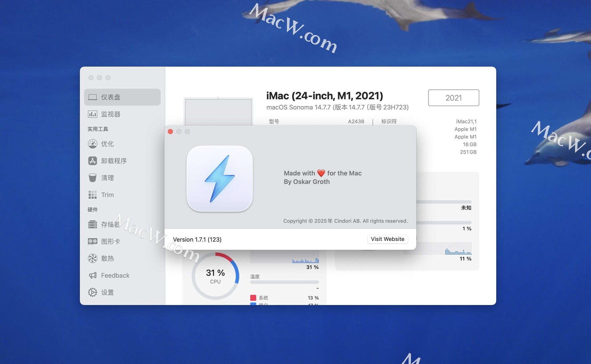Viewport: 591px width, 364px height.
Task: Click the red heart emoji
Action: click(x=321, y=173)
